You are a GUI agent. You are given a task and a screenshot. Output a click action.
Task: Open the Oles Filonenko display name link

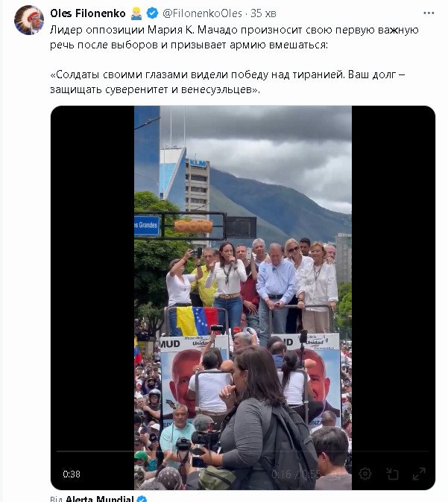(x=87, y=13)
